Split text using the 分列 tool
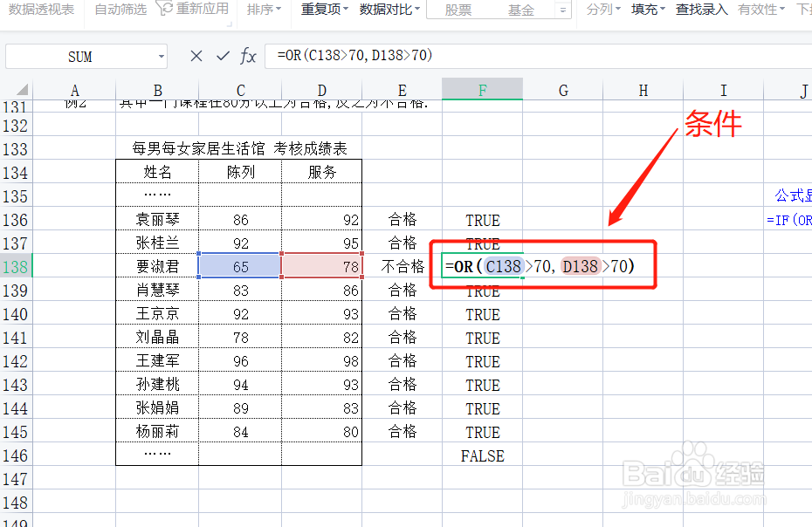Screen dimensions: 812x527 pyautogui.click(x=599, y=12)
